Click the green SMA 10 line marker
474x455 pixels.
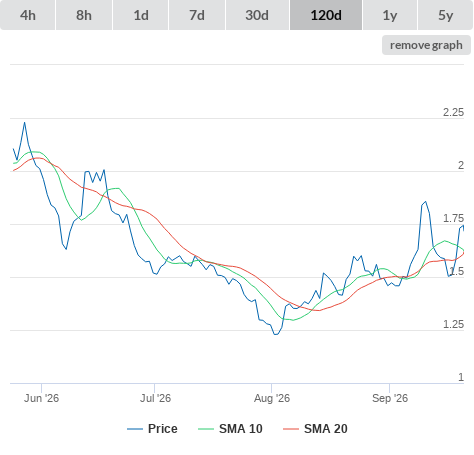coord(206,429)
